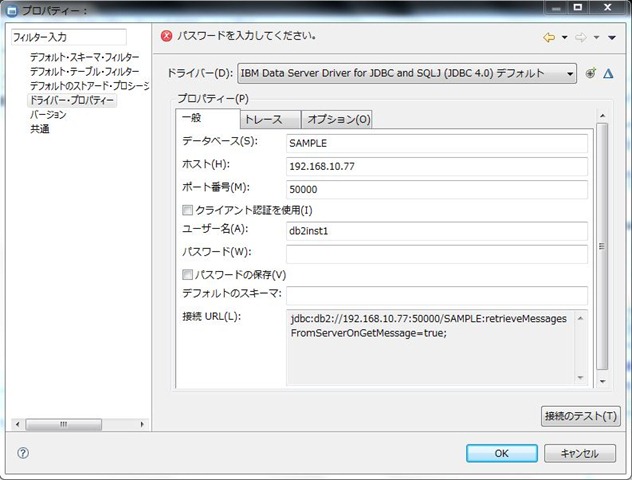Image resolution: width=632 pixels, height=480 pixels.
Task: Click the back navigation arrow icon
Action: 549,37
